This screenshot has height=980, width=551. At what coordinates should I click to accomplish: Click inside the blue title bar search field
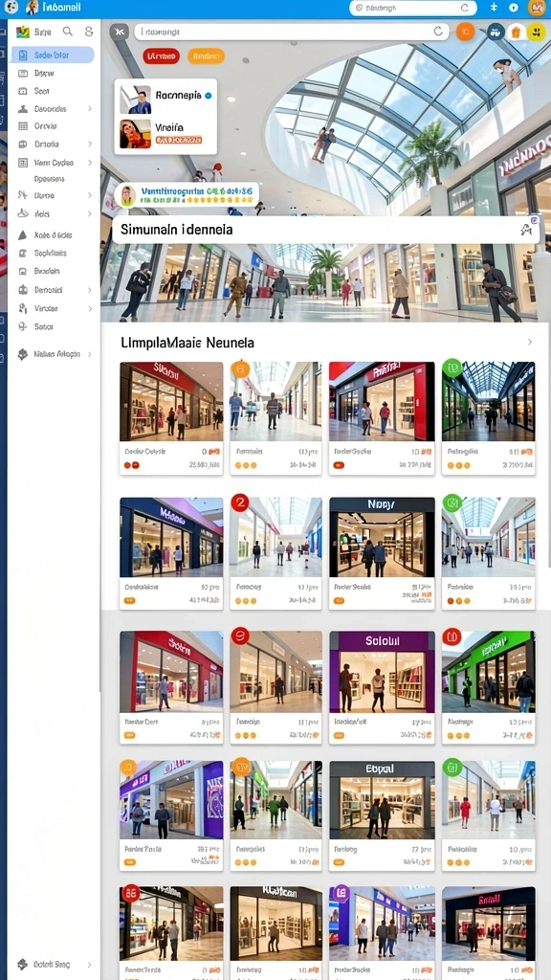(412, 8)
